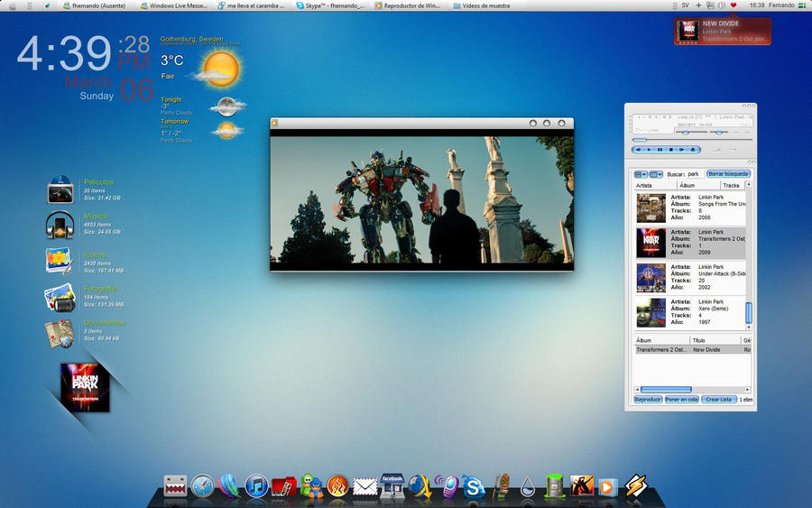Select Songs From The Underground album thumbnail

(x=651, y=208)
